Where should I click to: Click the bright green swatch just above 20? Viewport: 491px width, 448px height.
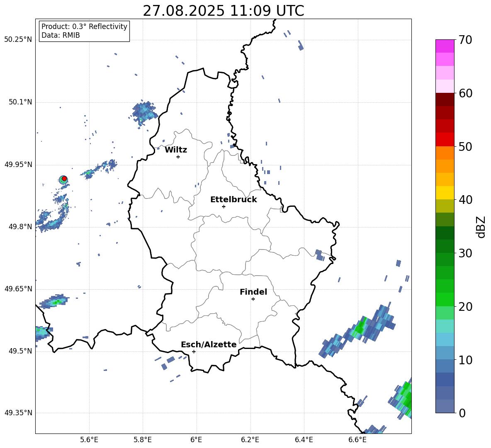pyautogui.click(x=445, y=299)
